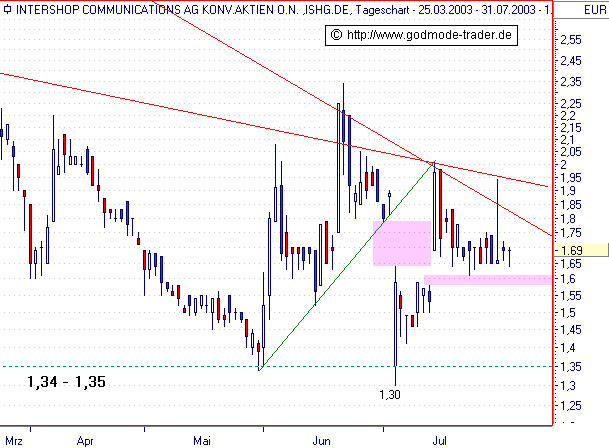
Task: Open the godmode-trader.de link
Action: pyautogui.click(x=421, y=35)
